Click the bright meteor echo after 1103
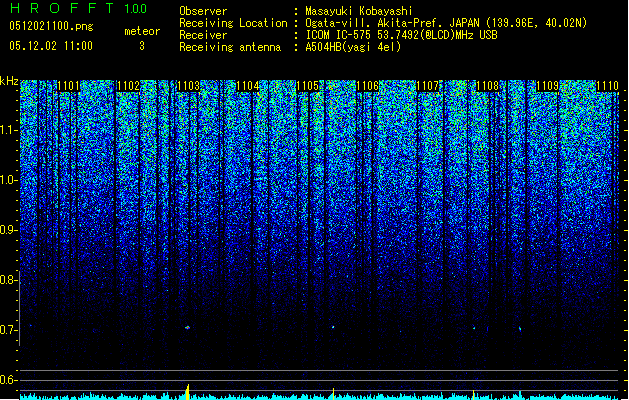 187,327
